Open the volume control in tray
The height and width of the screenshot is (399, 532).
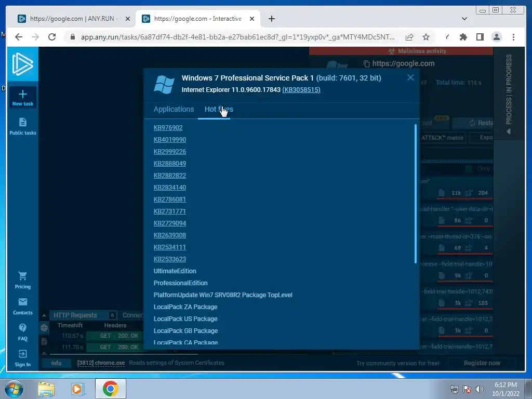pyautogui.click(x=480, y=389)
